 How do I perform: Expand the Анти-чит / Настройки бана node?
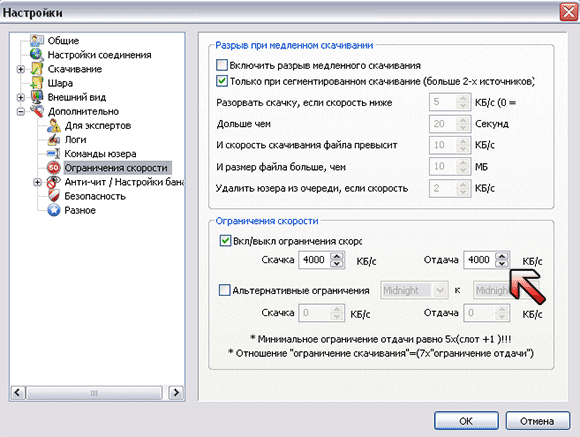[x=37, y=182]
